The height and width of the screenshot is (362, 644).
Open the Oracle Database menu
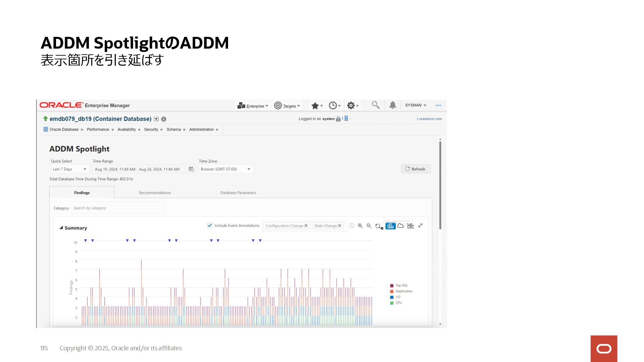pos(63,129)
